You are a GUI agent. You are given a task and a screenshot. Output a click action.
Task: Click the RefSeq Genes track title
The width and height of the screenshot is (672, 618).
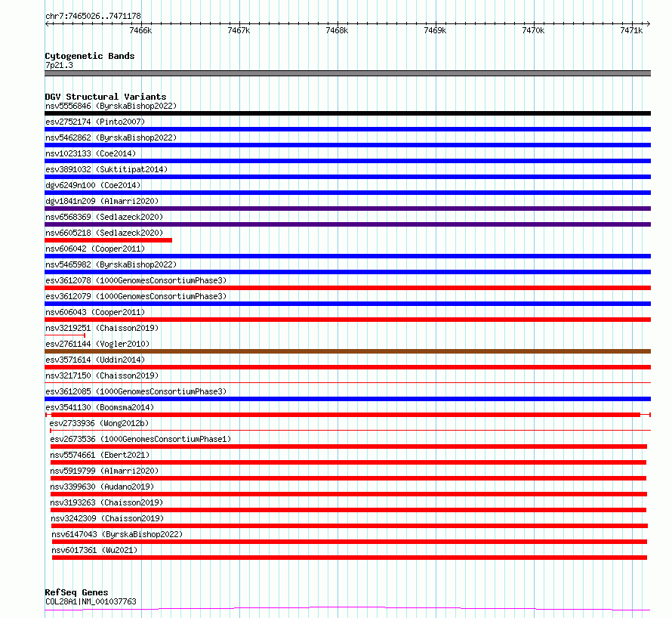[76, 592]
